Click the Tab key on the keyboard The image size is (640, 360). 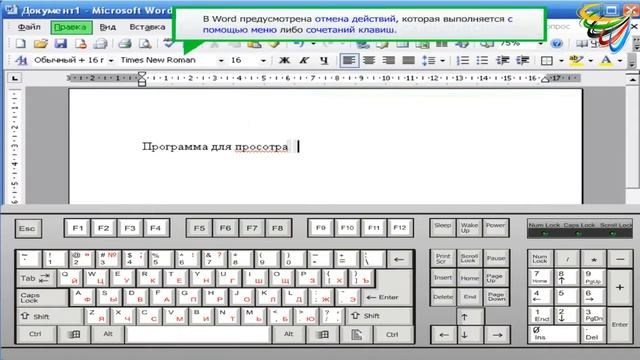tap(36, 278)
